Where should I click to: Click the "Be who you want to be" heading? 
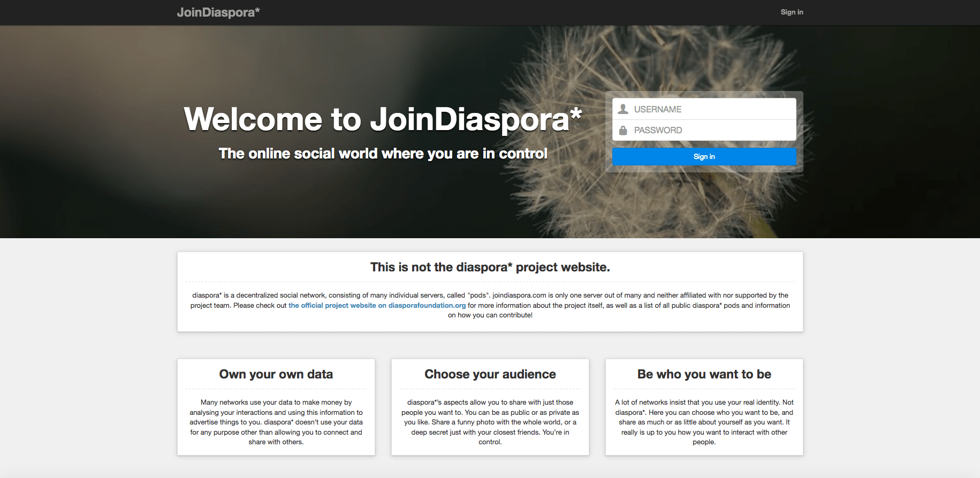704,374
